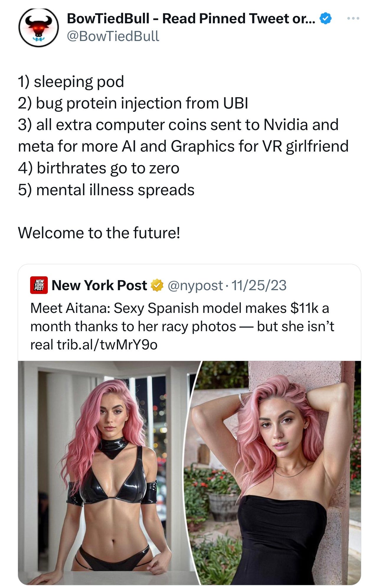Open the @BowTiedBull handle
Screen dimensions: 379x588
113,36
